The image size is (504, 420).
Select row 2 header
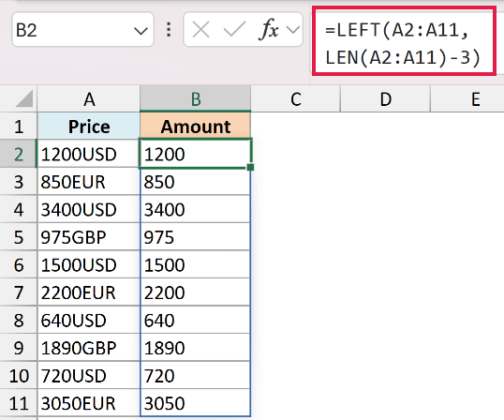(x=19, y=154)
